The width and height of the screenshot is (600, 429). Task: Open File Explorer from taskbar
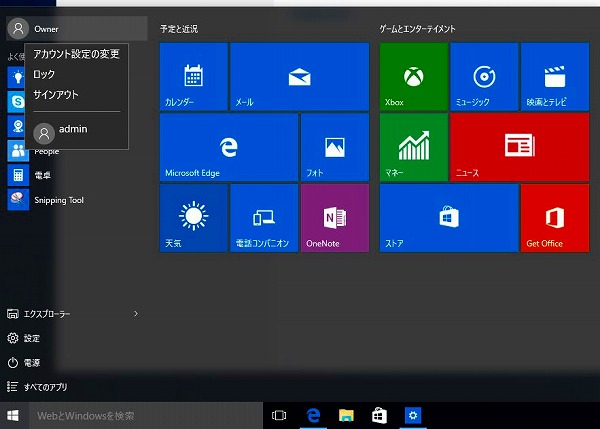click(346, 416)
